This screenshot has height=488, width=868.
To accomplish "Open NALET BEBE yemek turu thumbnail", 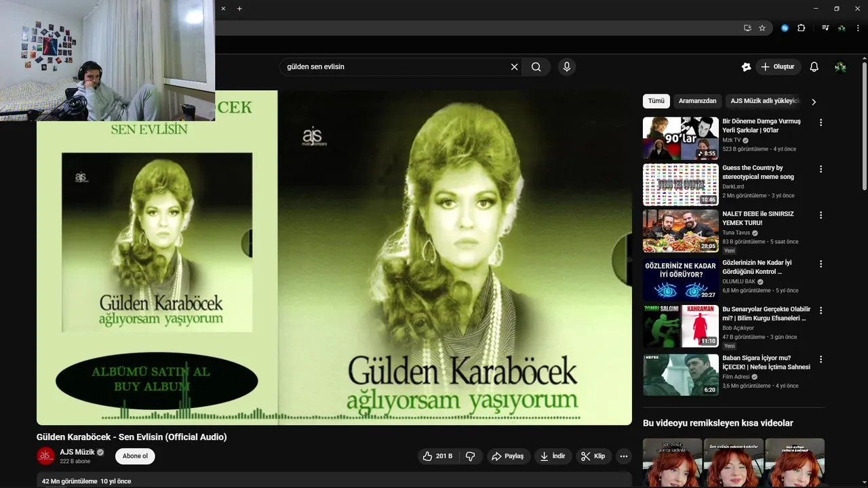I will 681,231.
